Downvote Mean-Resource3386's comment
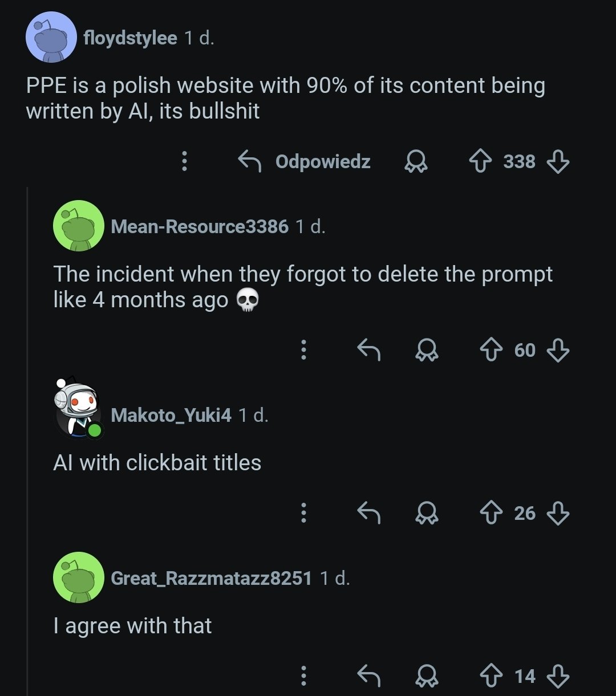616x696 pixels. tap(557, 350)
